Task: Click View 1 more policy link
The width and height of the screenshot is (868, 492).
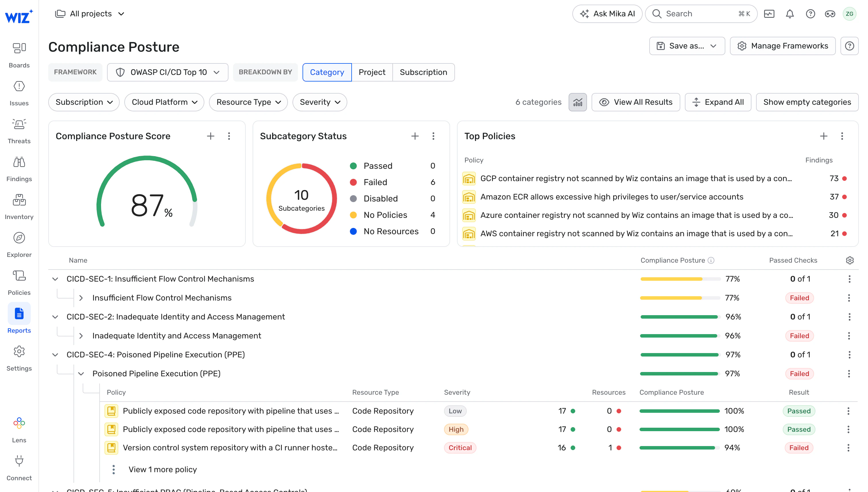Action: tap(162, 470)
